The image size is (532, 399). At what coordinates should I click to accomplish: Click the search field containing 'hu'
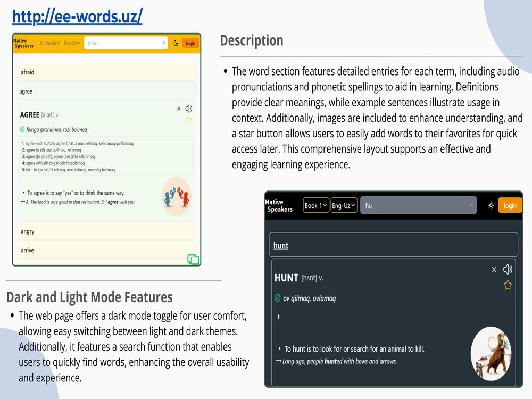click(x=418, y=205)
